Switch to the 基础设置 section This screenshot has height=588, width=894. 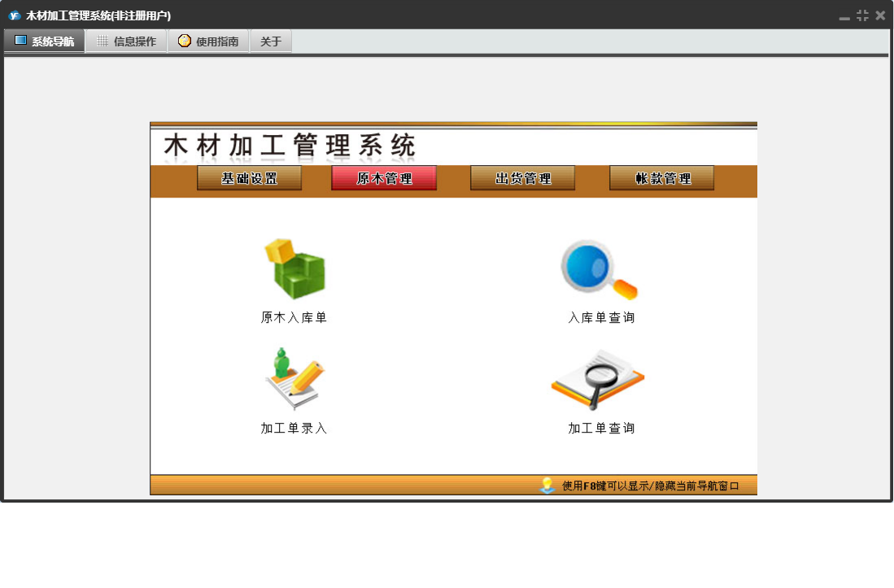coord(249,178)
